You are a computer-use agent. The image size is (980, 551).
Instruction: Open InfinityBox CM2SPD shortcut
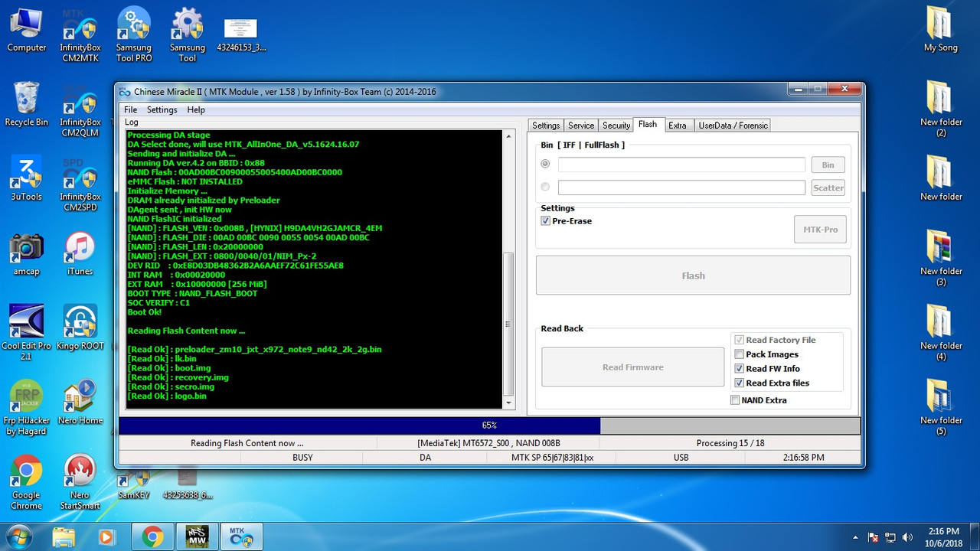[x=80, y=185]
